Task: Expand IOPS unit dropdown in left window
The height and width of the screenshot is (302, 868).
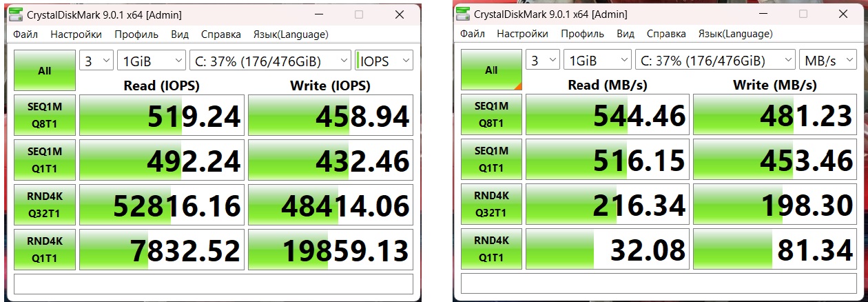Action: point(384,61)
